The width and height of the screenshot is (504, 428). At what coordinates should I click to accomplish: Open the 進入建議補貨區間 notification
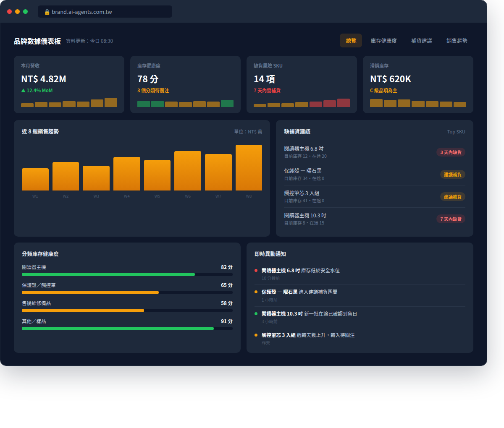pos(360,295)
